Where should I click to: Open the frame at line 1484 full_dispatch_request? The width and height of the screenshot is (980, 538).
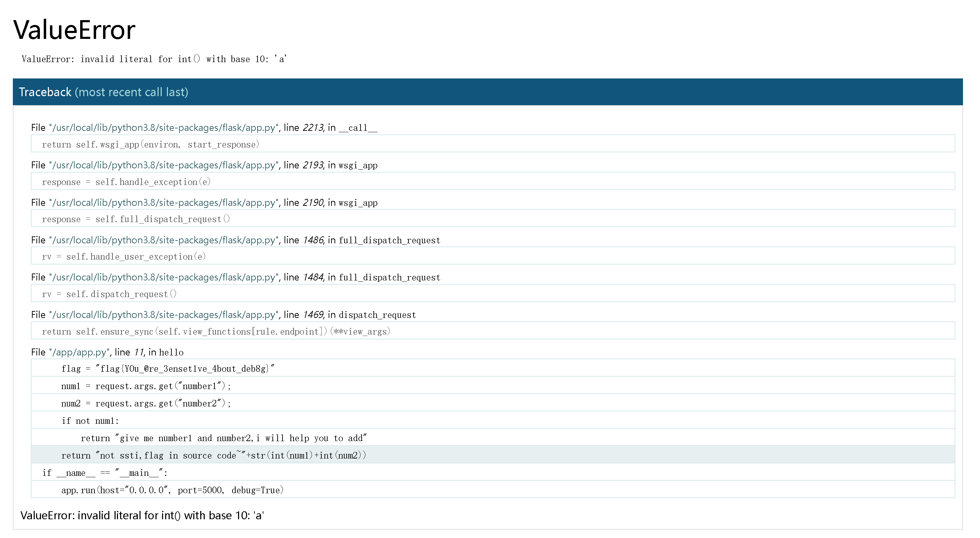(x=235, y=278)
